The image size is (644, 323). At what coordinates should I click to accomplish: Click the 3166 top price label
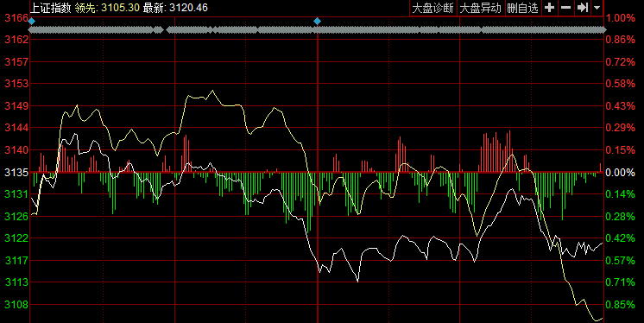[x=16, y=18]
